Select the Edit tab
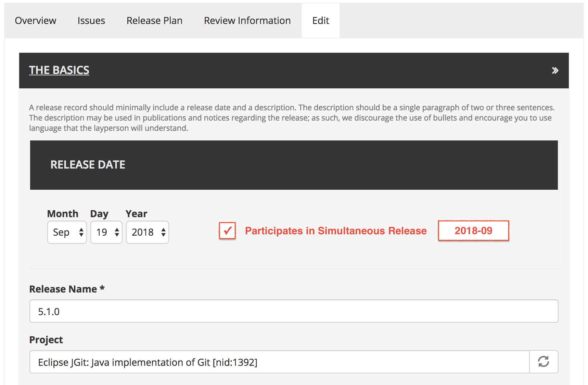 click(321, 21)
